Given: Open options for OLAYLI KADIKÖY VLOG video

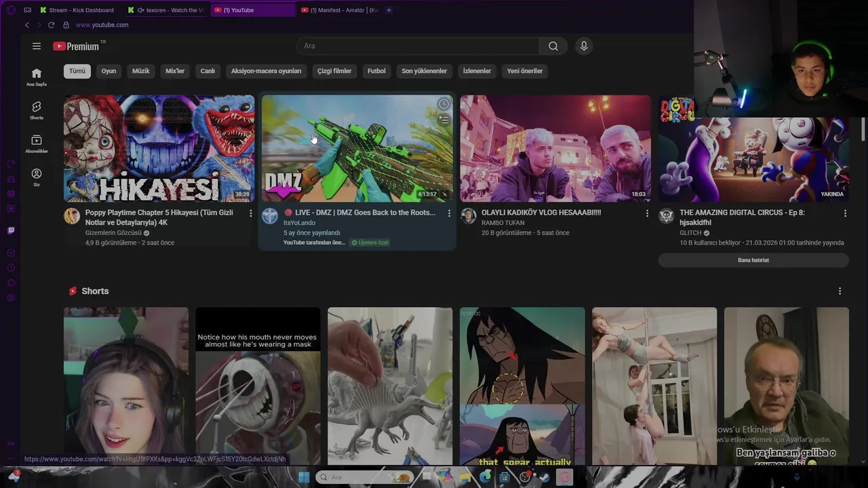Looking at the screenshot, I should pyautogui.click(x=647, y=213).
